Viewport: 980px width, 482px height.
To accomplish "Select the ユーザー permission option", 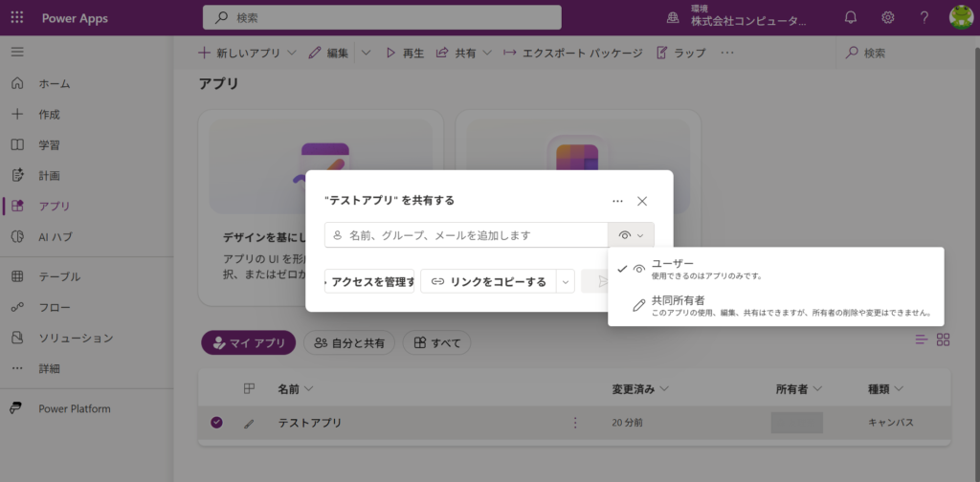I will click(x=775, y=268).
